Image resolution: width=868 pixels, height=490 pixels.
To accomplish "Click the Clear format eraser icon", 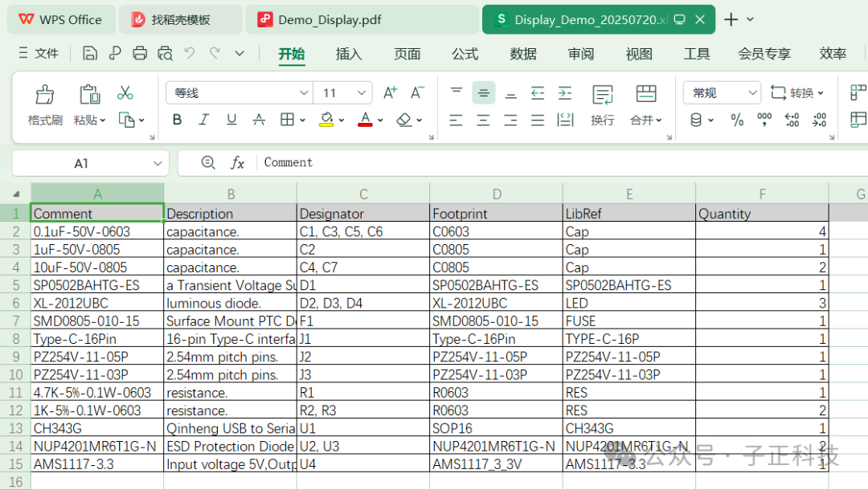I will click(403, 120).
